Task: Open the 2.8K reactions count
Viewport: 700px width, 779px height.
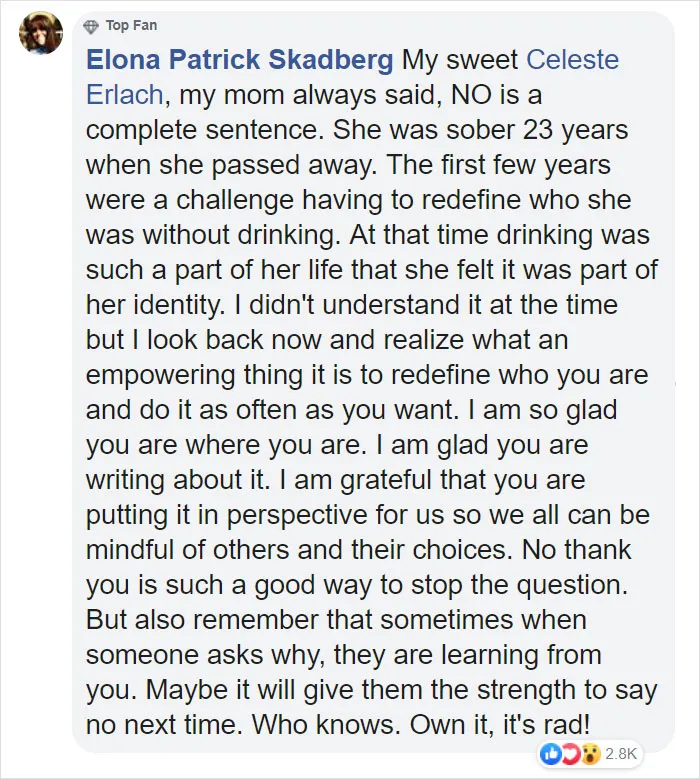Action: click(x=621, y=754)
